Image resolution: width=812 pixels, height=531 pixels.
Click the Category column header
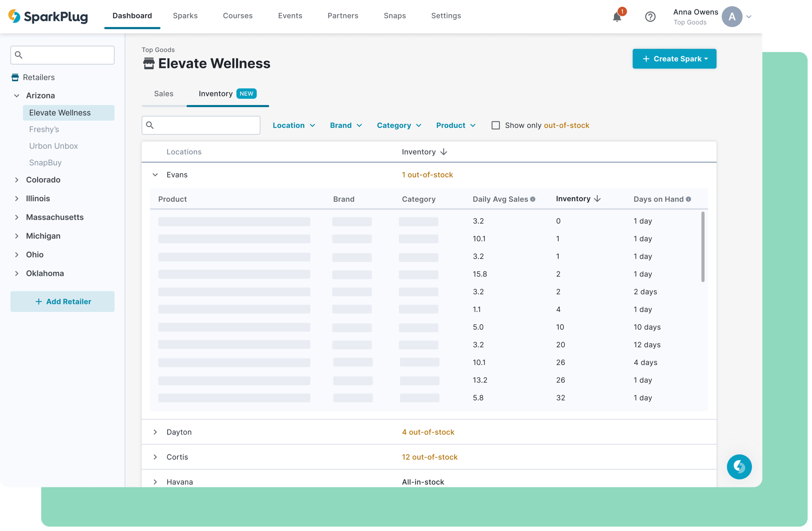(419, 199)
